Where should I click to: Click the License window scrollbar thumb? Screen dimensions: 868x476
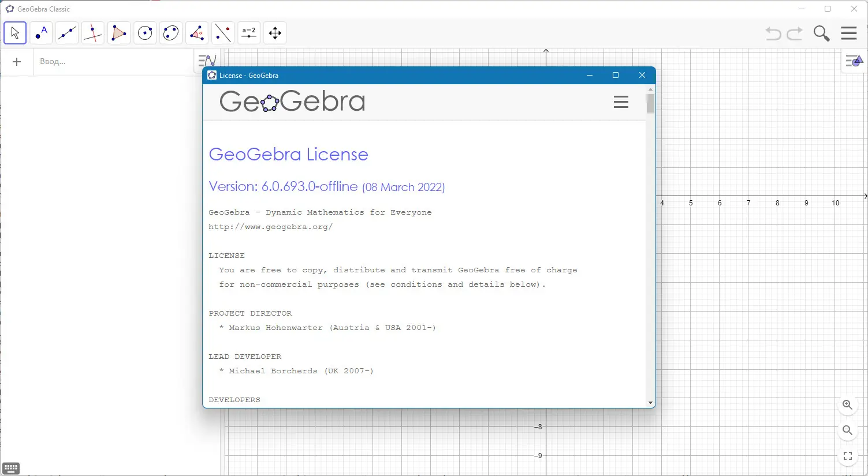[x=650, y=104]
